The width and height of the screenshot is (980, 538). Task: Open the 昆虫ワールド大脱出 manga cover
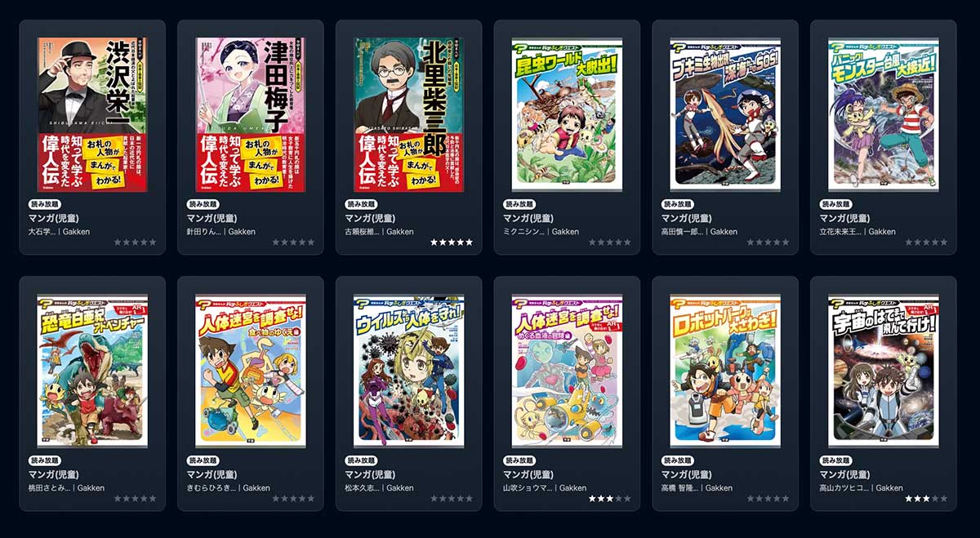click(567, 114)
